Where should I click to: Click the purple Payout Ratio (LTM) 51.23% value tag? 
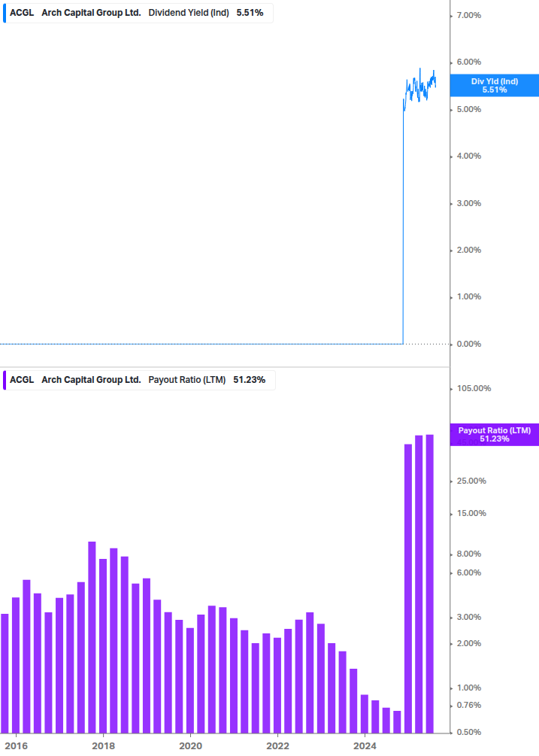tap(495, 434)
